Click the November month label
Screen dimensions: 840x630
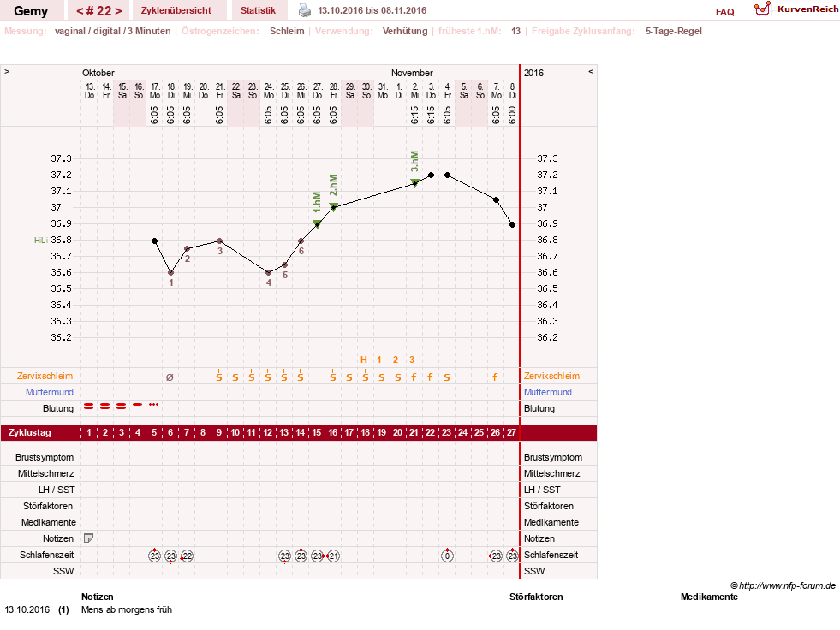412,73
